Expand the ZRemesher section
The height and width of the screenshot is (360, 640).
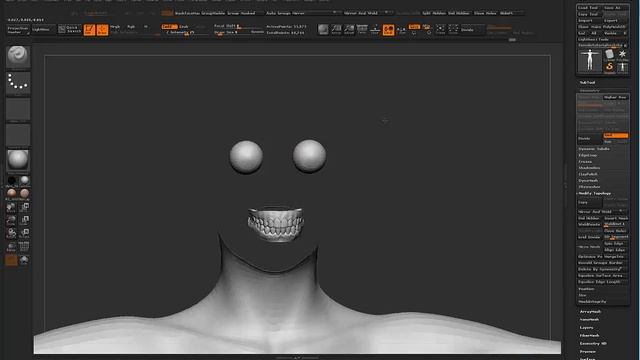(x=589, y=187)
